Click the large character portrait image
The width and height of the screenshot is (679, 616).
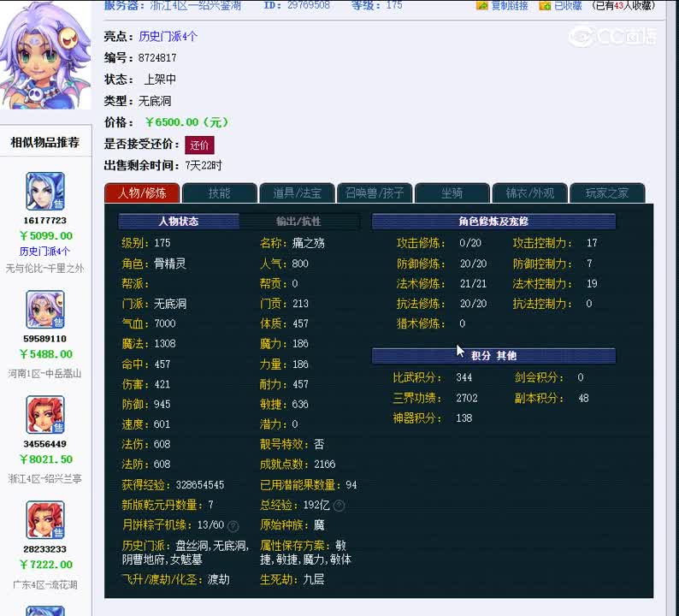pos(45,56)
